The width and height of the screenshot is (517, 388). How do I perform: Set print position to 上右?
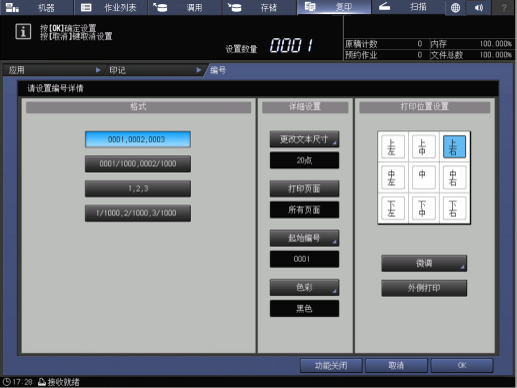click(454, 146)
